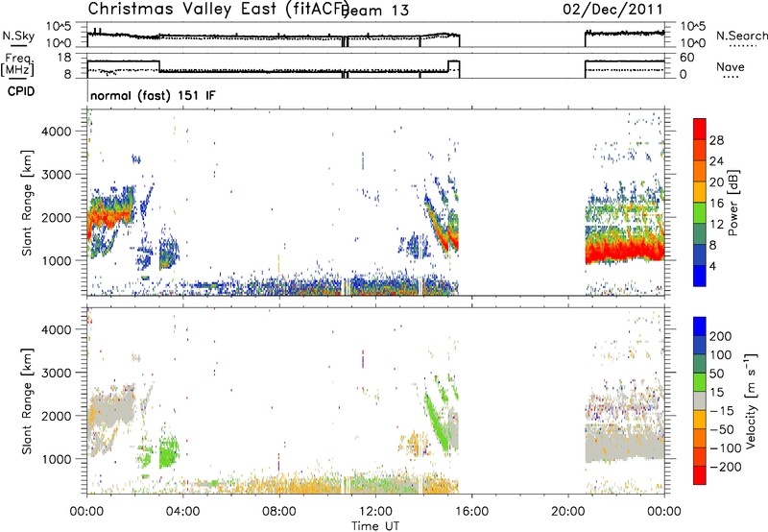Click the 'Beam 13' label
This screenshot has height=532, width=768.
[x=377, y=11]
